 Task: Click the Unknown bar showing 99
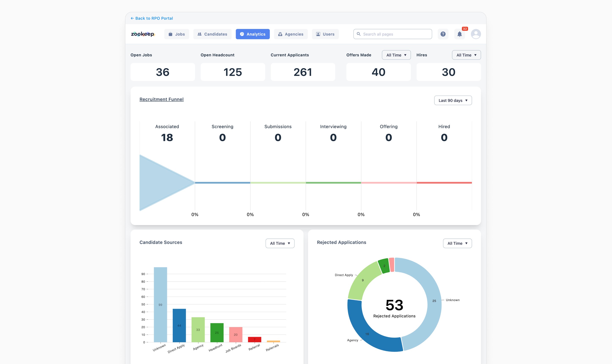tap(160, 305)
